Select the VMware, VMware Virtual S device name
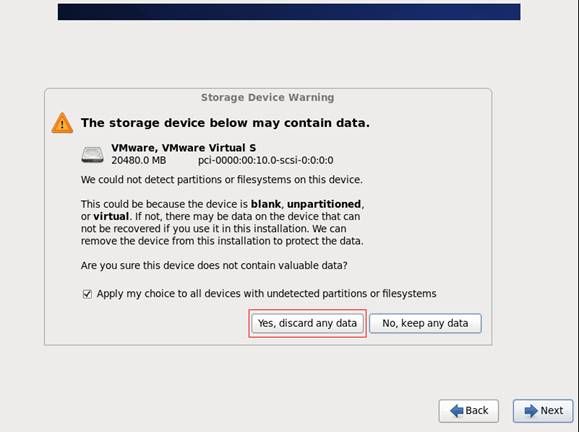This screenshot has width=579, height=432. (184, 148)
